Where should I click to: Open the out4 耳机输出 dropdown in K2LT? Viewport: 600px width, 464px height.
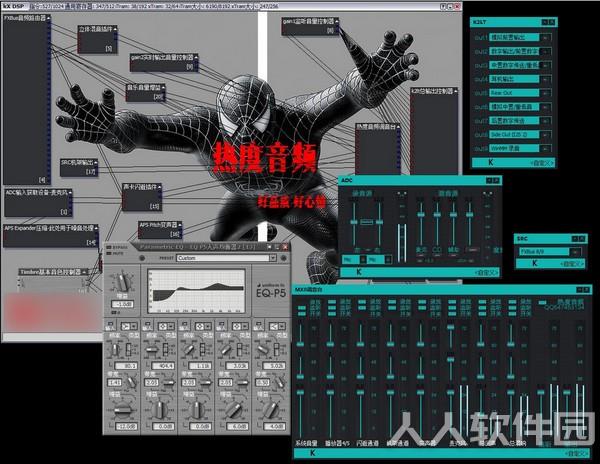tap(520, 79)
